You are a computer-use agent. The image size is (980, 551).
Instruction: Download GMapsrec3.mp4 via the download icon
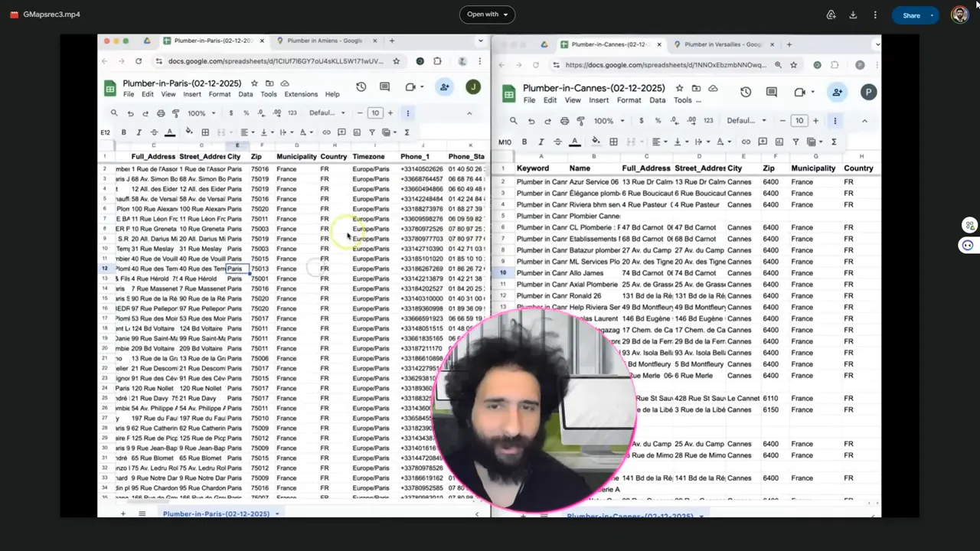coord(853,15)
